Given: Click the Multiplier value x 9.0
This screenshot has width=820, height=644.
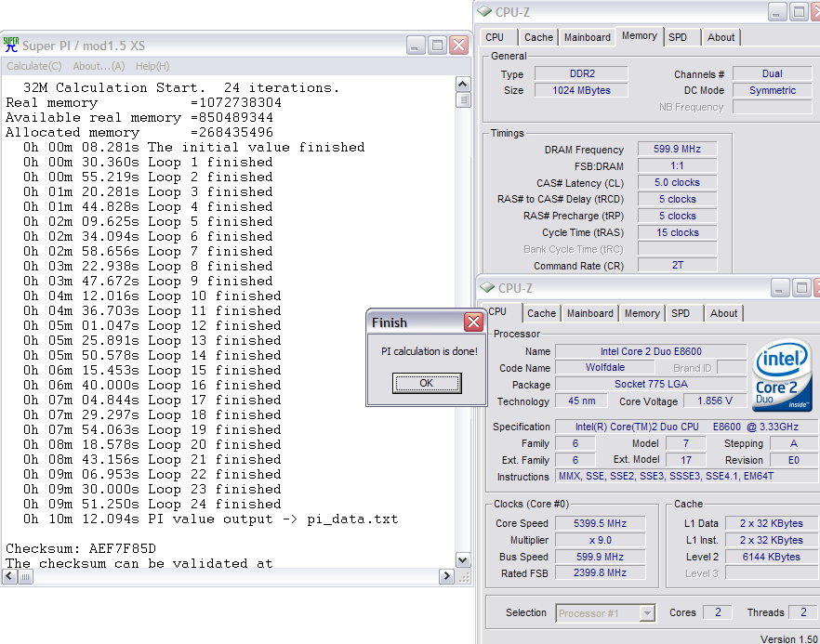Looking at the screenshot, I should (600, 540).
